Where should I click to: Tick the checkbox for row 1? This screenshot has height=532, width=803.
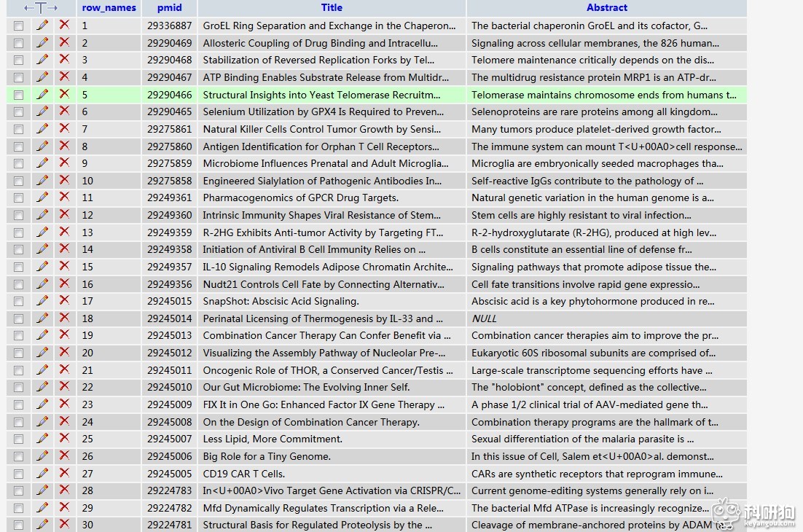pyautogui.click(x=18, y=26)
